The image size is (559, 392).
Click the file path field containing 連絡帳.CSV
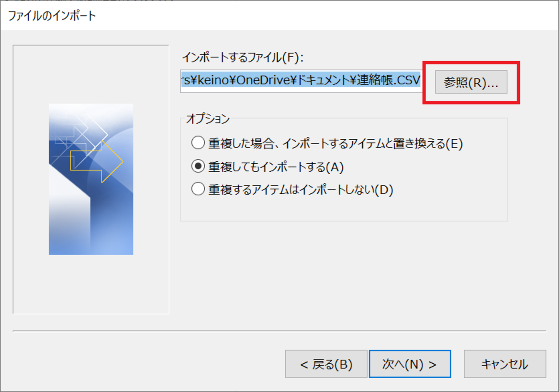tap(302, 81)
